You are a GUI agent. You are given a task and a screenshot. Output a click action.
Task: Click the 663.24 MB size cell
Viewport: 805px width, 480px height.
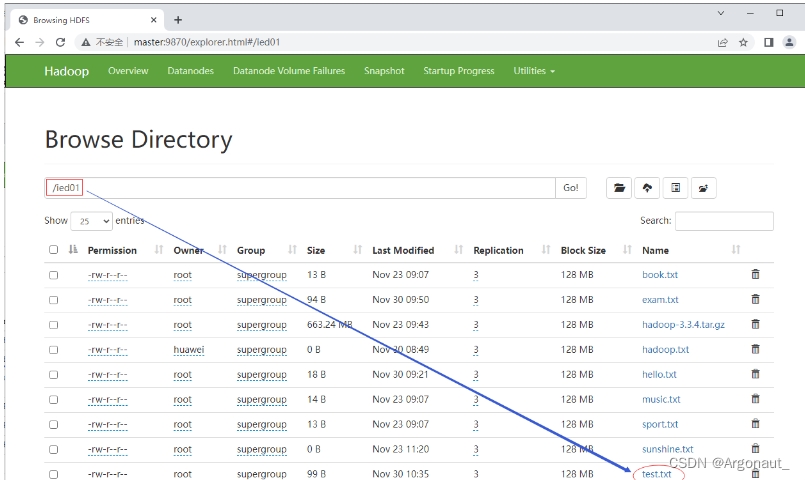point(330,324)
